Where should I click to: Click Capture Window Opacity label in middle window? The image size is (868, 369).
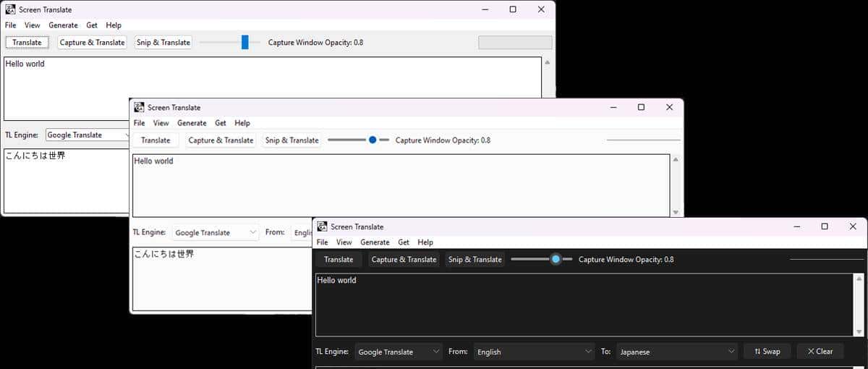pos(443,140)
